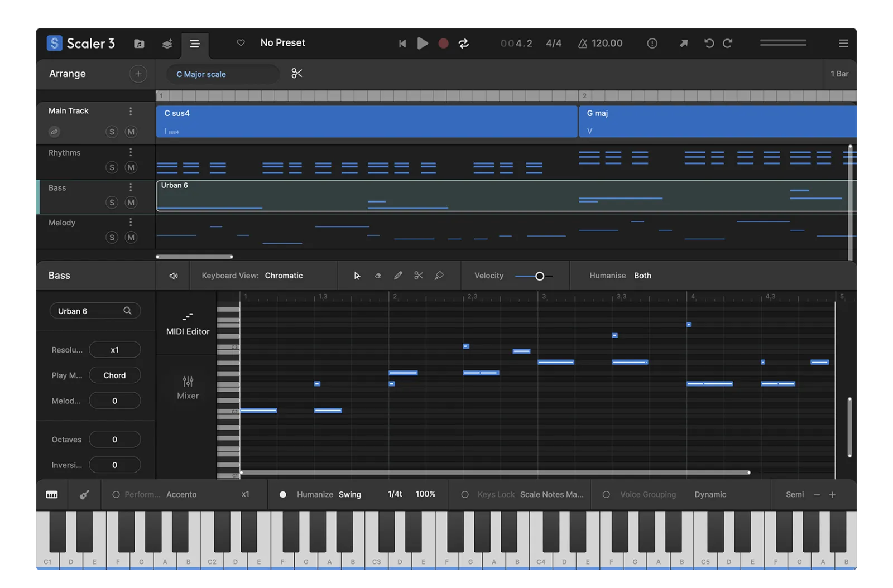This screenshot has width=893, height=588.
Task: Redo the last action
Action: pos(728,43)
